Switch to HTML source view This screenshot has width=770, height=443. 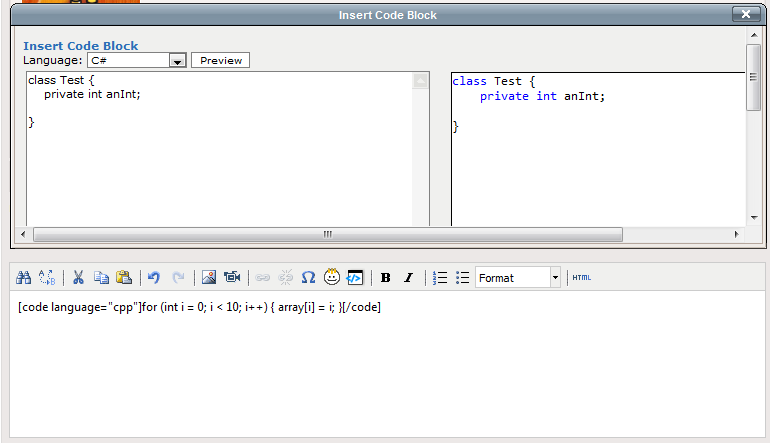(581, 278)
